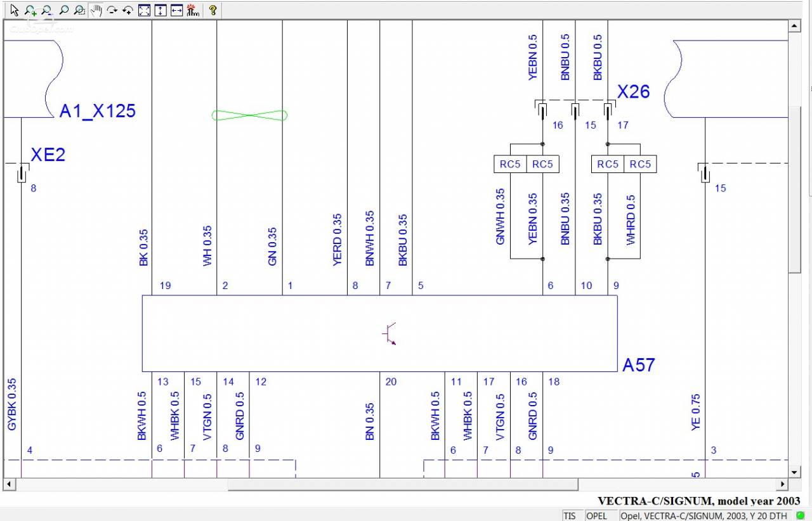812x521 pixels.
Task: Click pin number 19 on A57
Action: pyautogui.click(x=166, y=286)
